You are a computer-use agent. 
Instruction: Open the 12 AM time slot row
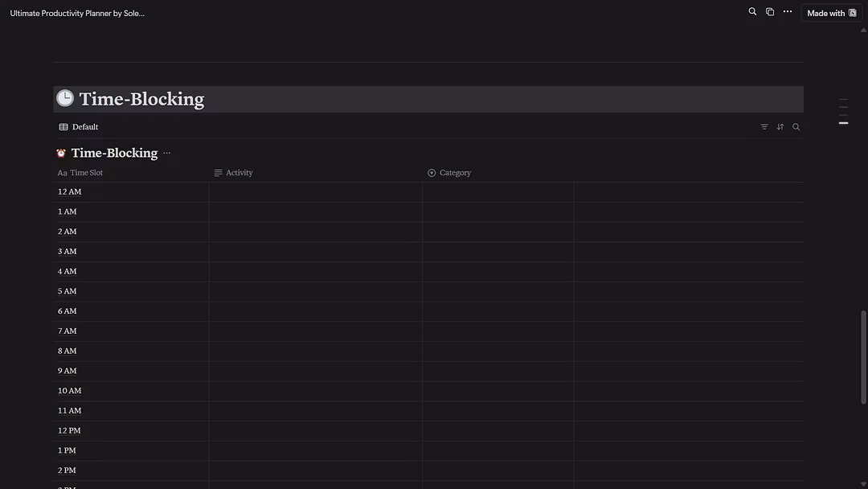click(70, 192)
